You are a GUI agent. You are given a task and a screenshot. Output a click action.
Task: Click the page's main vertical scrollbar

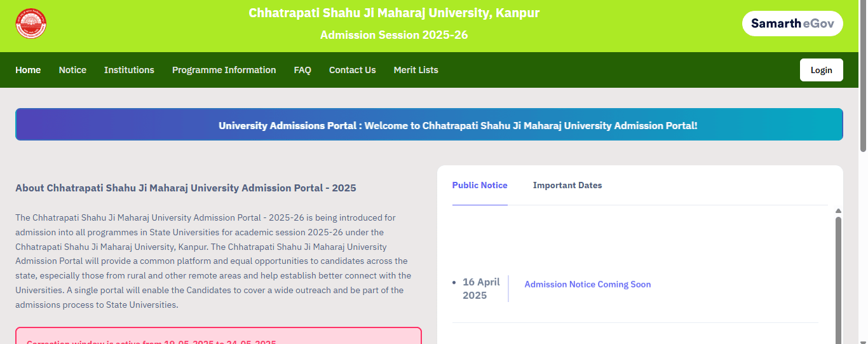point(863,76)
